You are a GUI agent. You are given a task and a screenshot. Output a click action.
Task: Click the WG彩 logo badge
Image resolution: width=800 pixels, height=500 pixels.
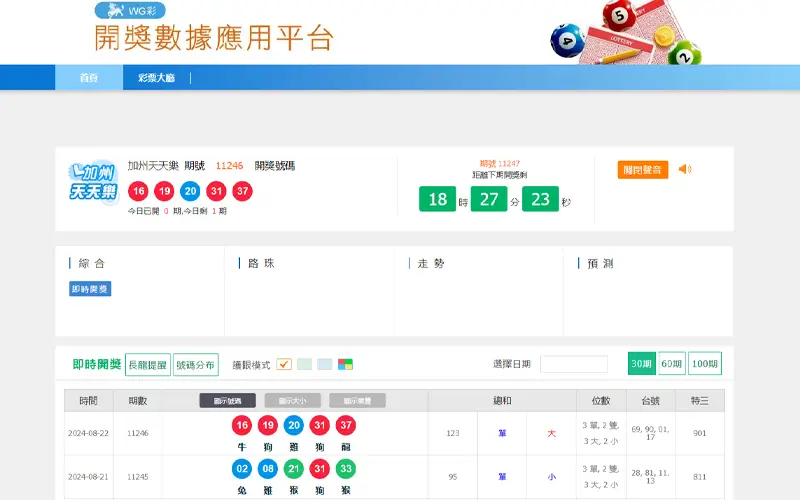point(130,10)
